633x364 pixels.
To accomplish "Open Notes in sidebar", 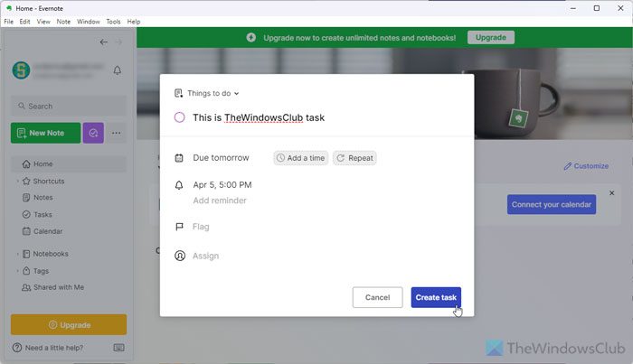I will (x=38, y=198).
